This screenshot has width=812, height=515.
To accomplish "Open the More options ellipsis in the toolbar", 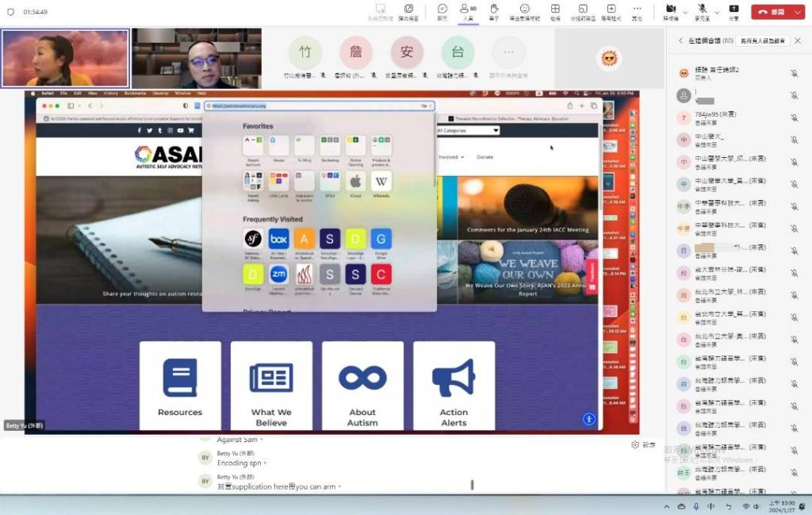I will click(637, 11).
